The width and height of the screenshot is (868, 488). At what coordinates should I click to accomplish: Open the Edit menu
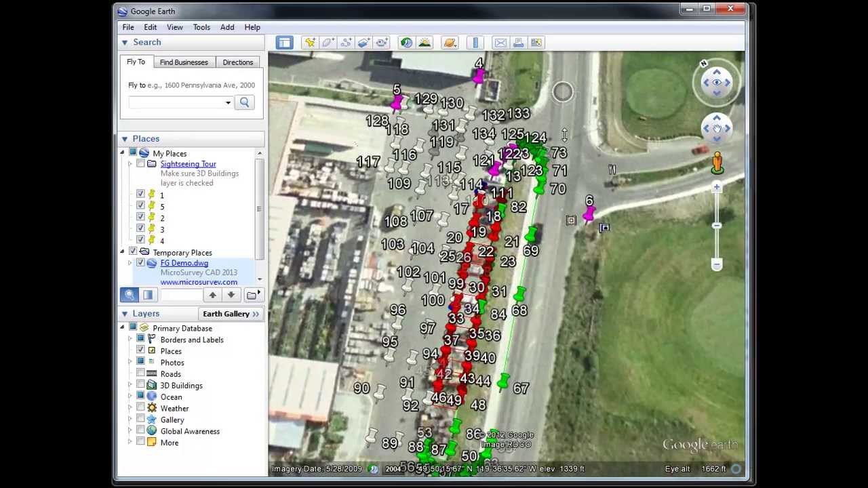tap(150, 27)
